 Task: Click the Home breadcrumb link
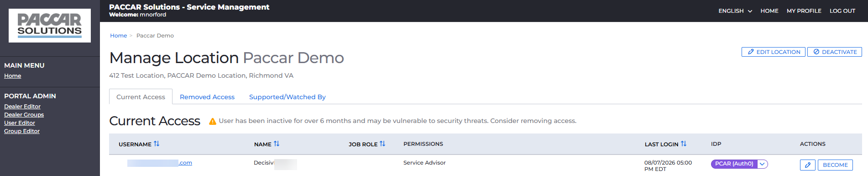point(119,36)
